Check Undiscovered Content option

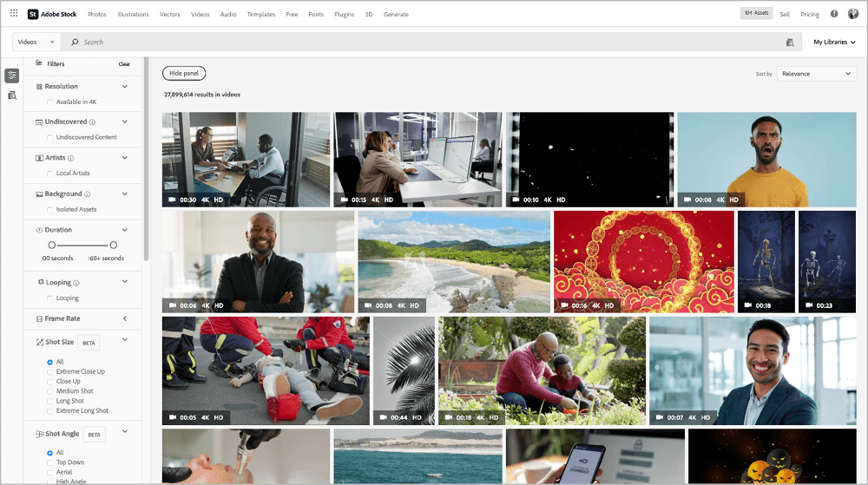[x=49, y=138]
